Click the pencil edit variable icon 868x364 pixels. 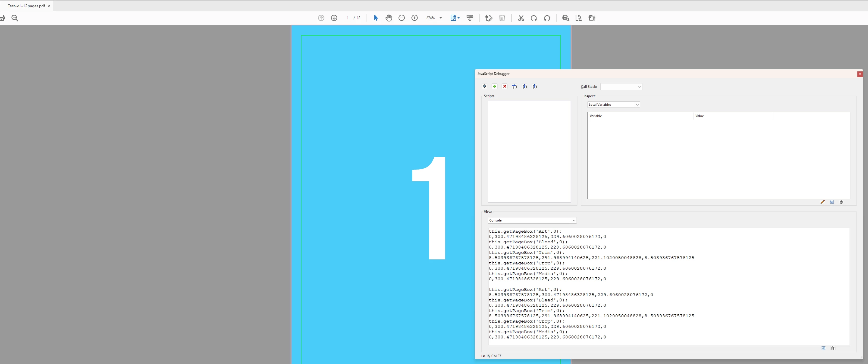(822, 202)
